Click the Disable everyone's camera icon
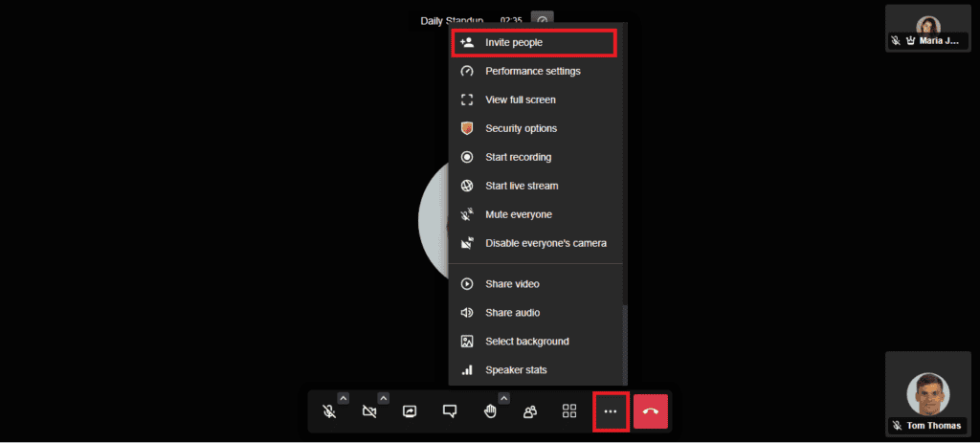This screenshot has height=443, width=980. [x=467, y=243]
